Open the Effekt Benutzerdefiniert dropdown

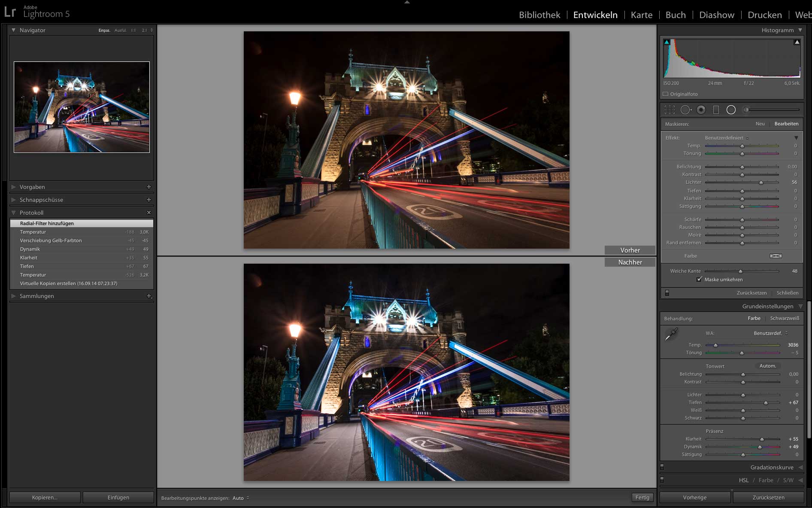(x=727, y=138)
